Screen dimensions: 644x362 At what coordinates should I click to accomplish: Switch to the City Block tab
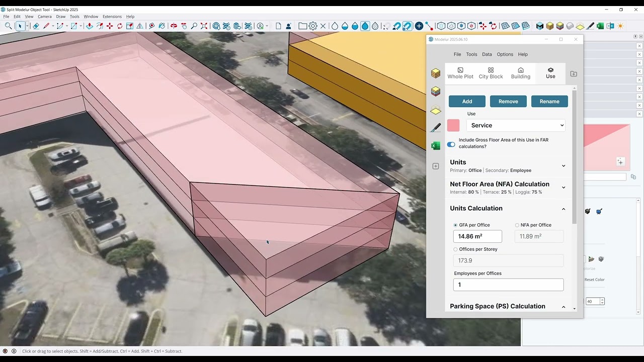pos(491,73)
